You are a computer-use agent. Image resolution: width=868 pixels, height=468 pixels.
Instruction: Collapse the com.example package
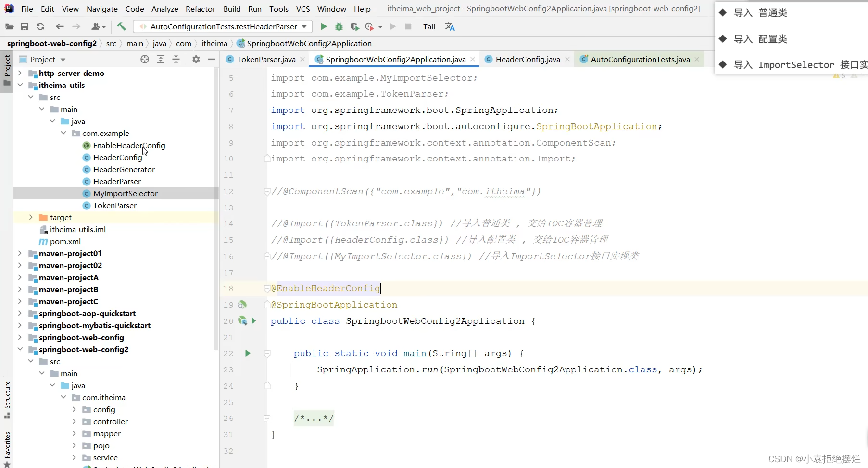coord(63,133)
